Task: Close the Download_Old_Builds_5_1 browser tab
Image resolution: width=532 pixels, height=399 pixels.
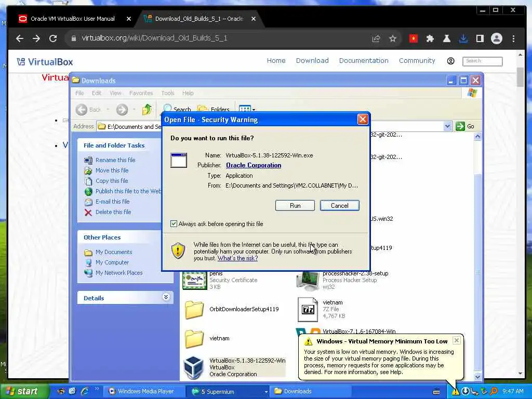Action: click(254, 19)
